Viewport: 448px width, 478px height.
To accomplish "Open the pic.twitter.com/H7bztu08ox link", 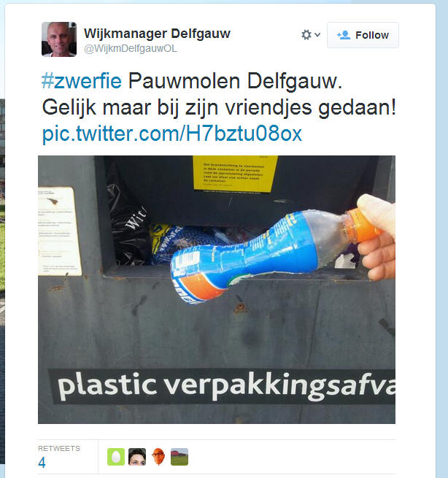I will pyautogui.click(x=172, y=134).
